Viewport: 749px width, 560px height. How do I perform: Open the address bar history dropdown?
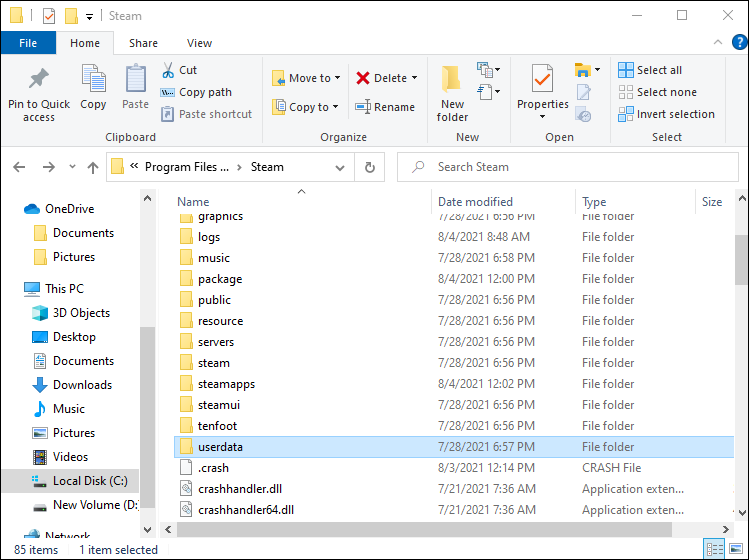click(340, 167)
